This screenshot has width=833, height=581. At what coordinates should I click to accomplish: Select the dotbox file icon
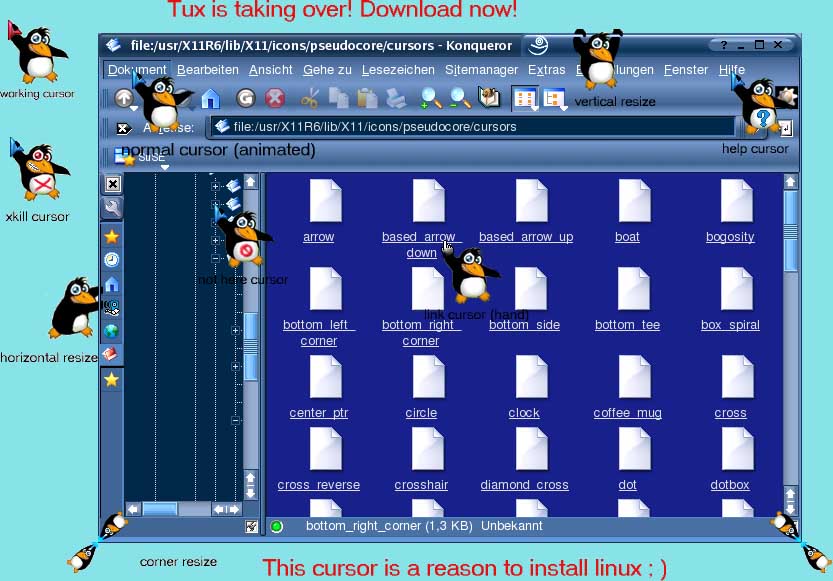736,449
